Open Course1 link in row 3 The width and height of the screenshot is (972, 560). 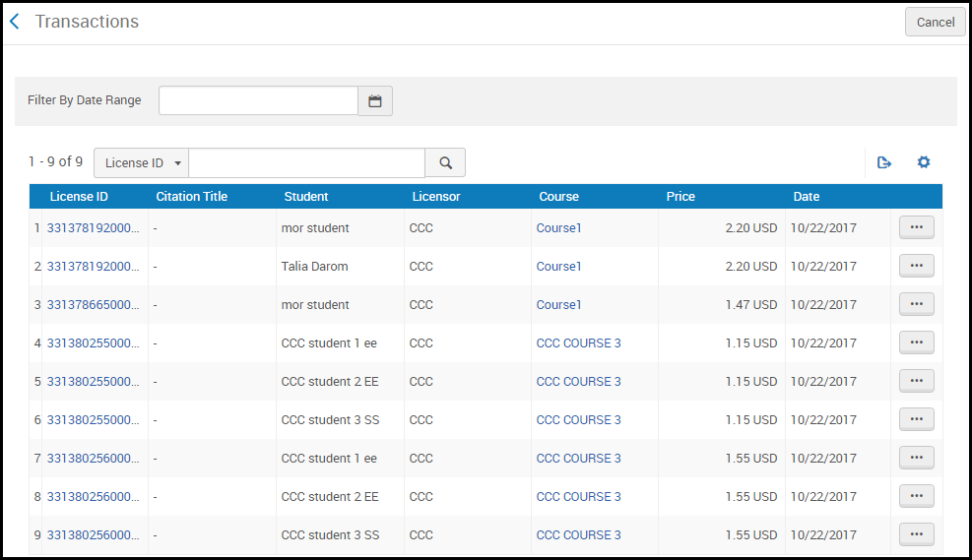pos(558,305)
